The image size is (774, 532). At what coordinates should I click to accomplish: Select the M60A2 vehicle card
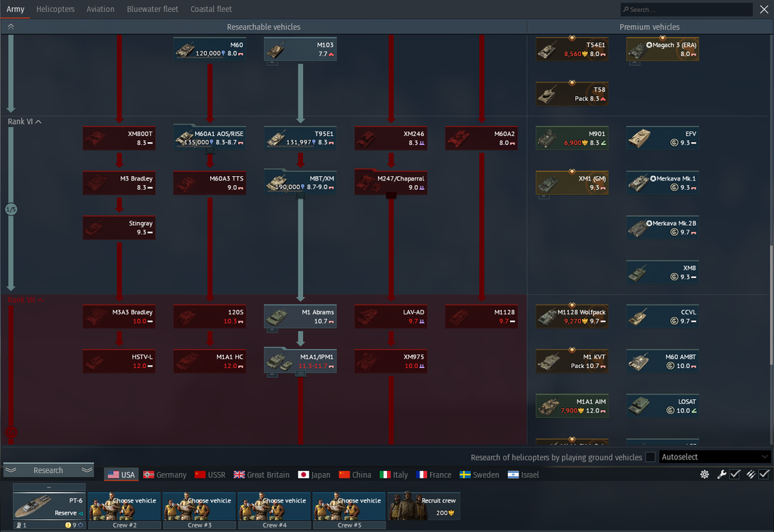click(481, 138)
